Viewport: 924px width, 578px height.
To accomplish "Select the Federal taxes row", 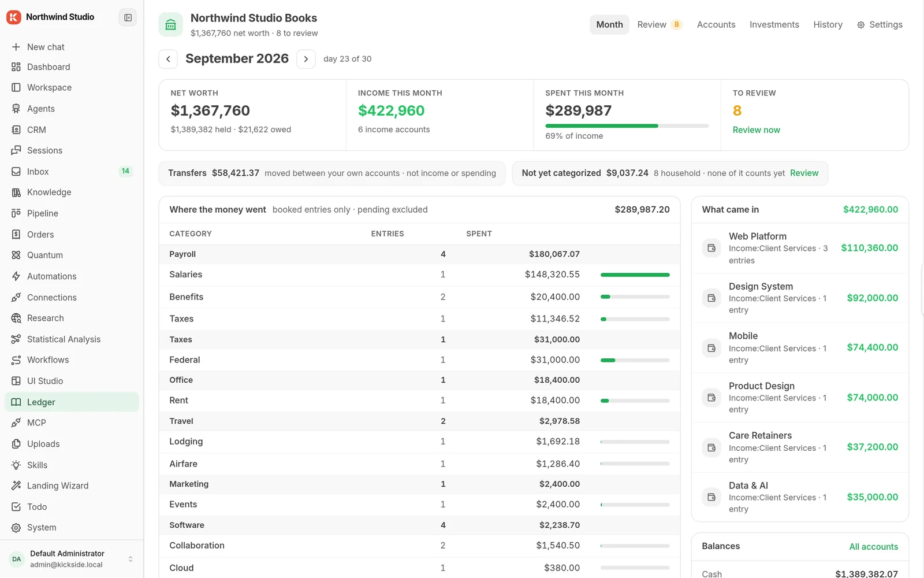I will pyautogui.click(x=419, y=360).
